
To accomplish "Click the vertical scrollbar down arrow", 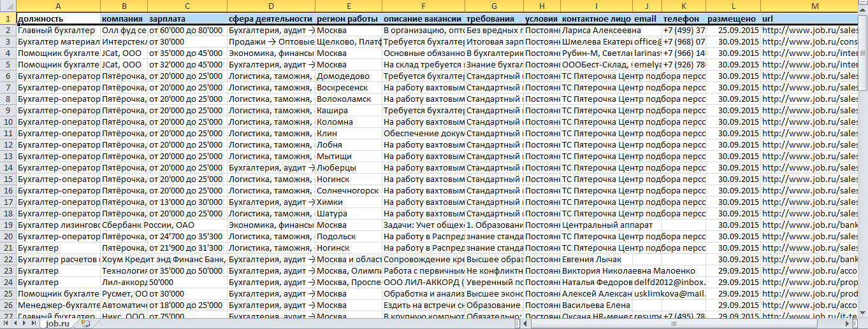I will point(862,312).
